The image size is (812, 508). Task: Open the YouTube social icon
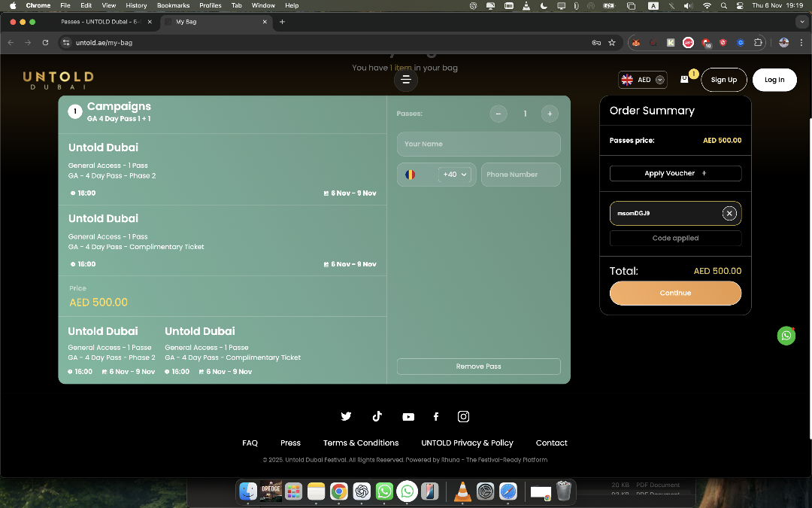[408, 417]
